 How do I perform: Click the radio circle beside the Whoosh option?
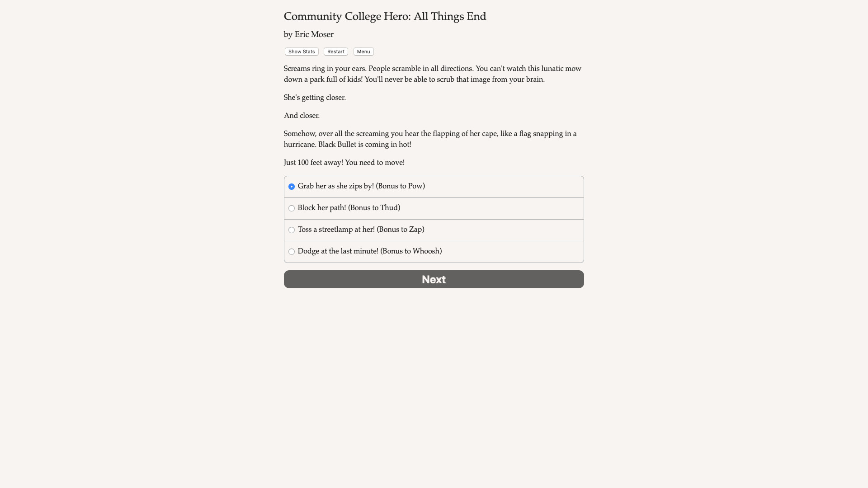(292, 252)
